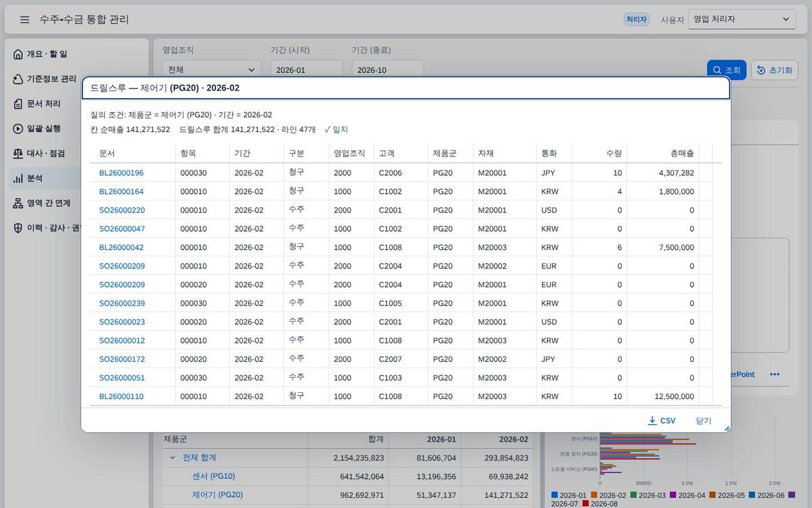Click the 처리자 role badge
Image resolution: width=812 pixels, height=508 pixels.
coord(637,20)
